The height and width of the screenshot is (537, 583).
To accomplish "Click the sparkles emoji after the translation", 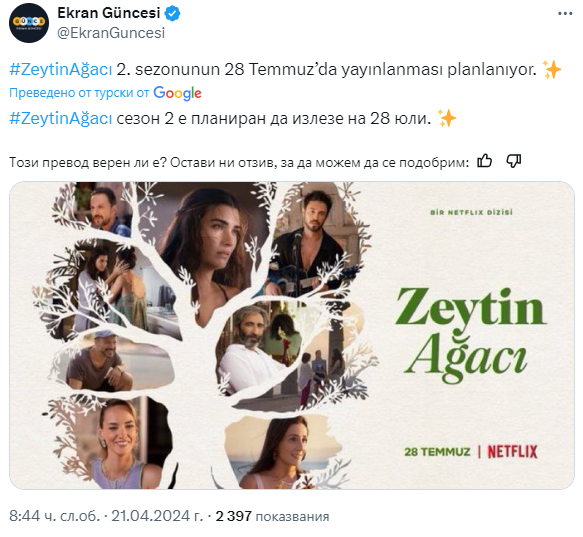I will point(447,119).
